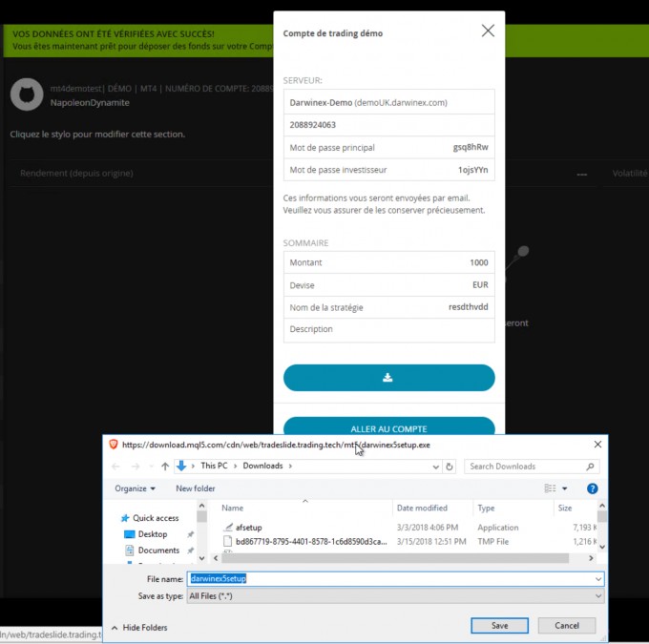The image size is (649, 644).
Task: Click the investor password 1ojsYYn
Action: [472, 170]
